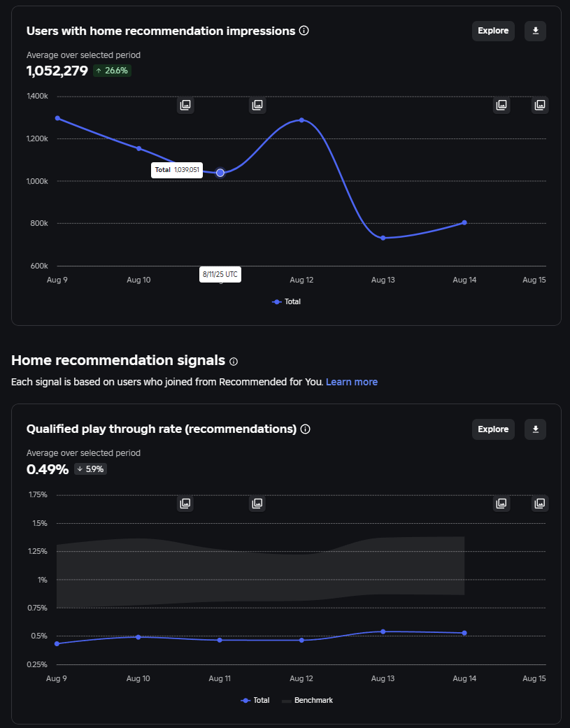This screenshot has height=728, width=570.
Task: Download the Qualified play through rate data
Action: pos(535,429)
